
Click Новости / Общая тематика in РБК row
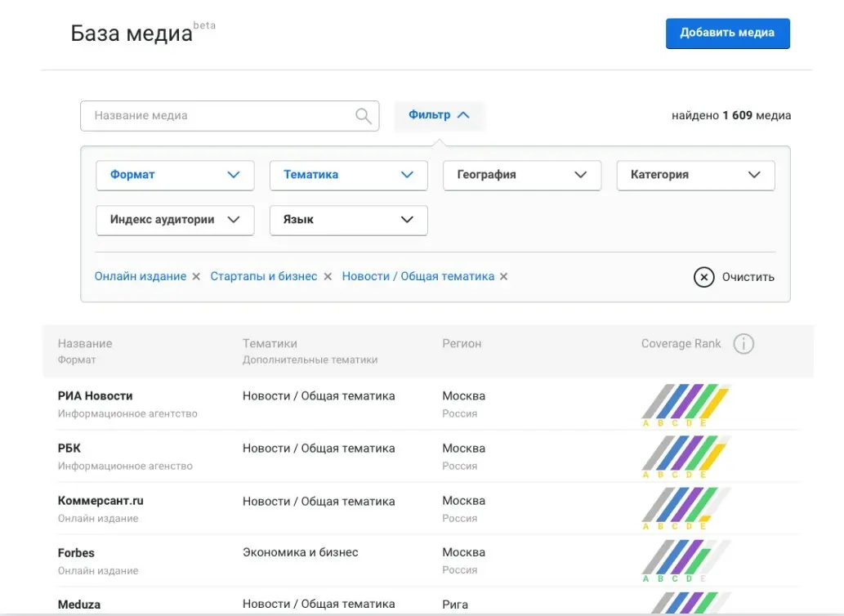pyautogui.click(x=319, y=449)
